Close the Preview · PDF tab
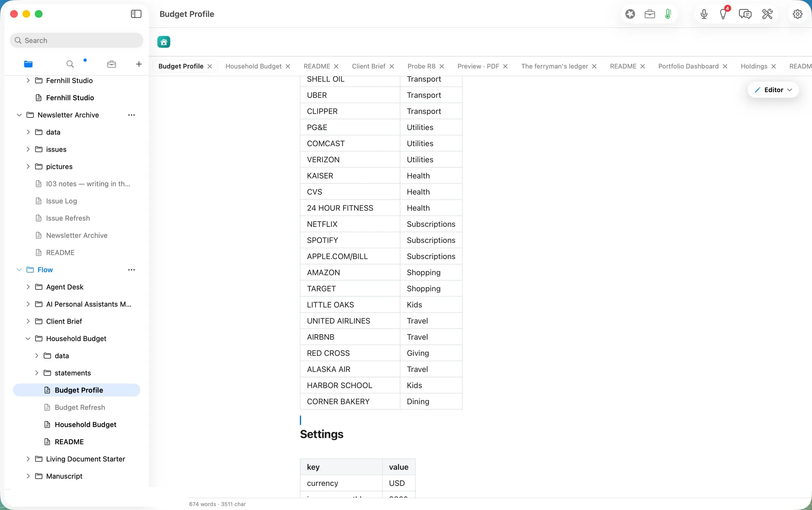This screenshot has width=812, height=510. 505,66
